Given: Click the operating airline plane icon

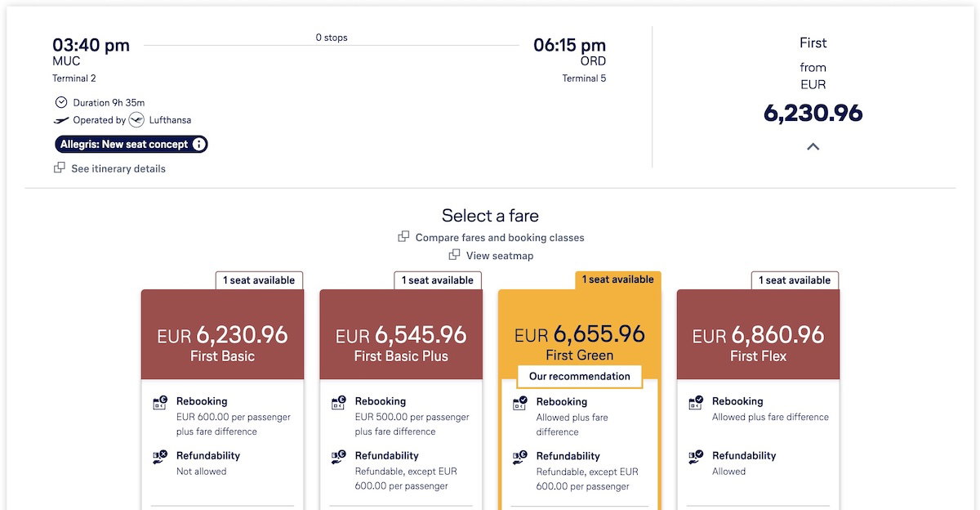Looking at the screenshot, I should click(x=61, y=120).
